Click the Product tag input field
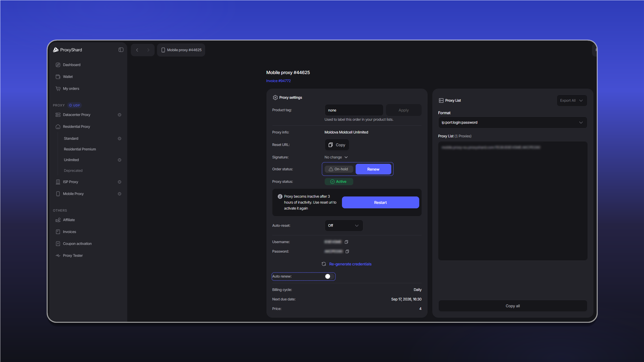This screenshot has width=644, height=362. click(354, 110)
